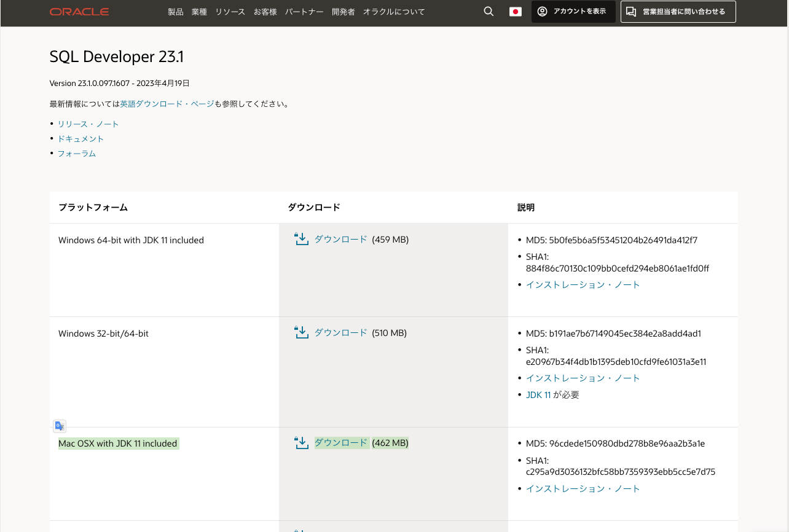Click the (510 MB) file size text
The height and width of the screenshot is (532, 789).
390,332
